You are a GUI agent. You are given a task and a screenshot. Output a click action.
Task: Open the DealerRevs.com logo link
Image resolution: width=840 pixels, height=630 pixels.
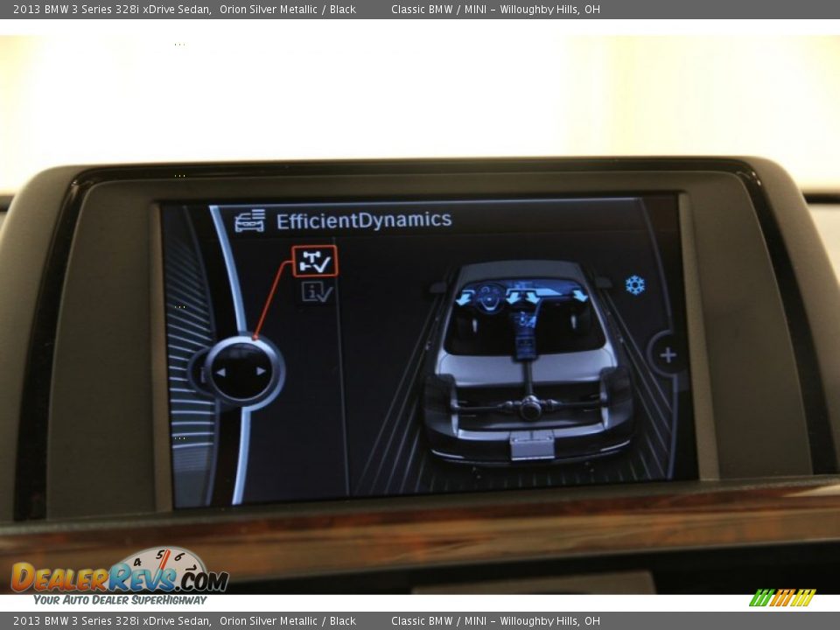[x=120, y=578]
